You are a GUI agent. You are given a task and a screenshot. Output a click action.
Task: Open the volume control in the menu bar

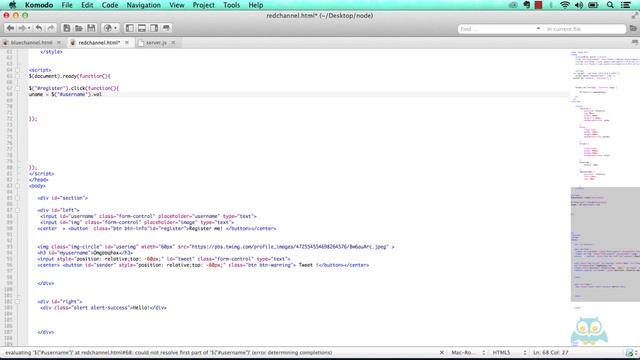[x=579, y=5]
